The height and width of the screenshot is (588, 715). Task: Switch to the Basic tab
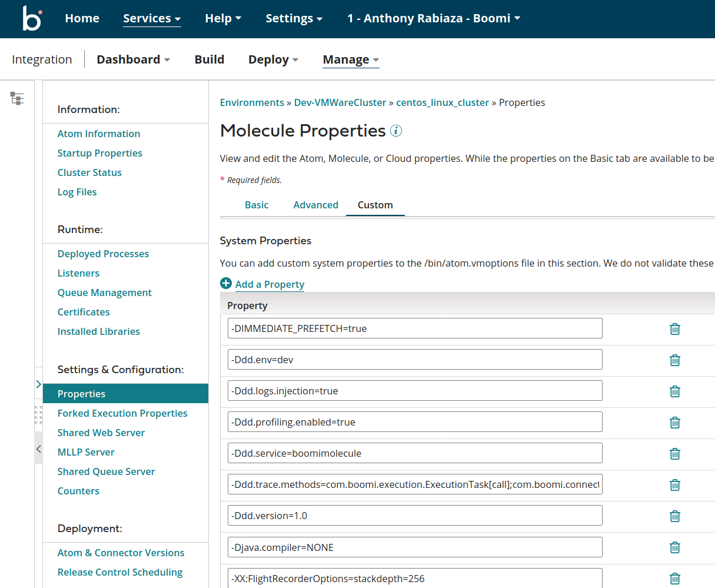257,205
